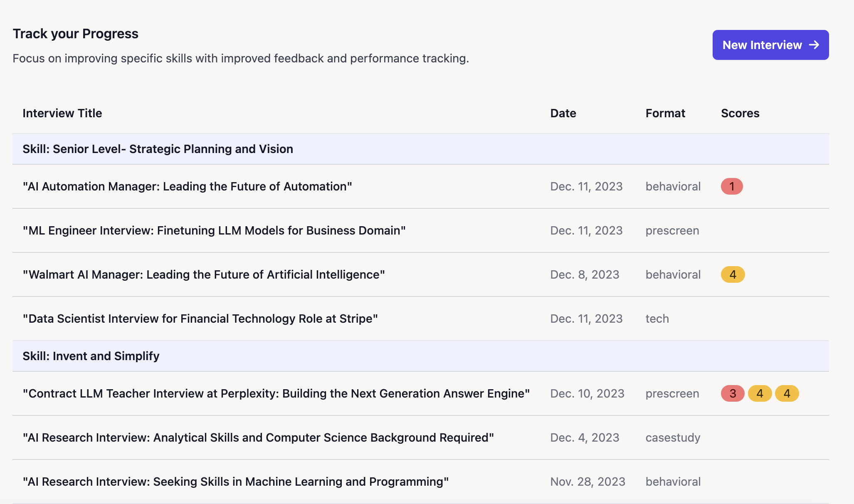Image resolution: width=854 pixels, height=504 pixels.
Task: Click the Walmart interview's yellow score 4
Action: tap(733, 274)
